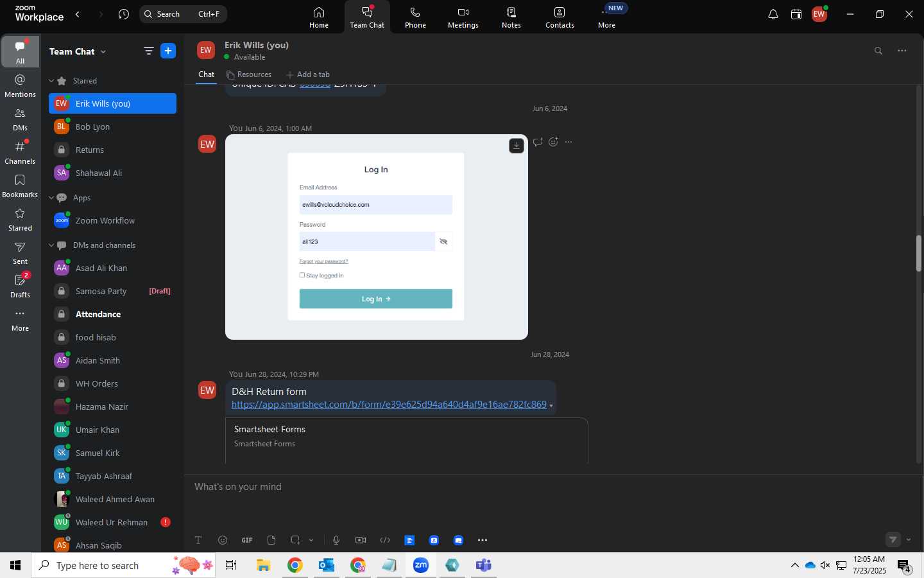Collapse the Apps section

click(51, 198)
